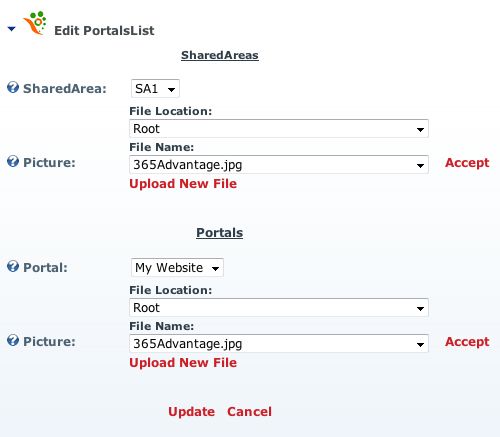Click Accept next to SharedAreas picture

467,163
